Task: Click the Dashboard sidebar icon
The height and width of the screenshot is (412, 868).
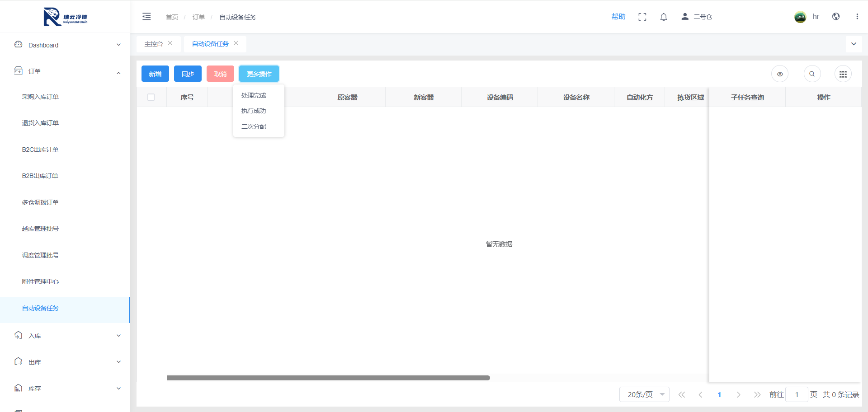Action: coord(19,44)
